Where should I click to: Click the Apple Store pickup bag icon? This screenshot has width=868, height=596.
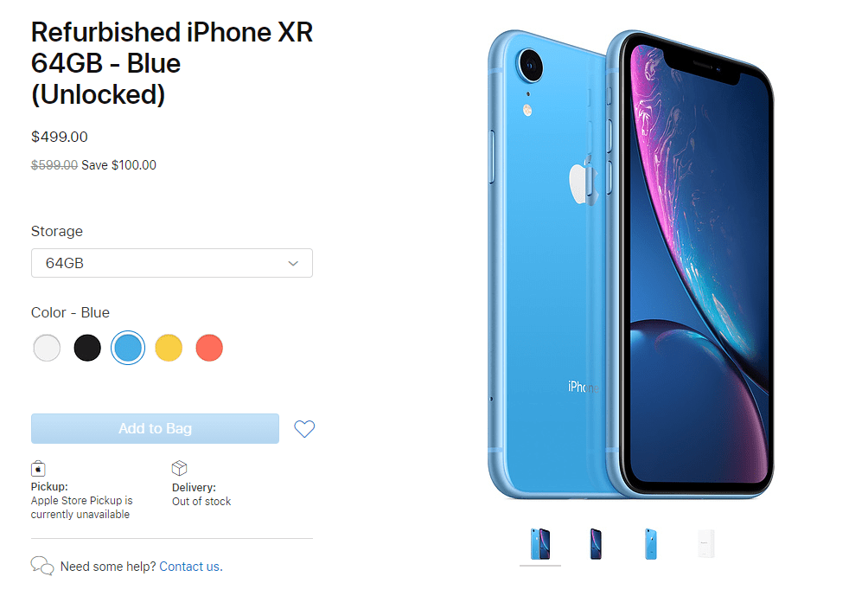click(38, 469)
